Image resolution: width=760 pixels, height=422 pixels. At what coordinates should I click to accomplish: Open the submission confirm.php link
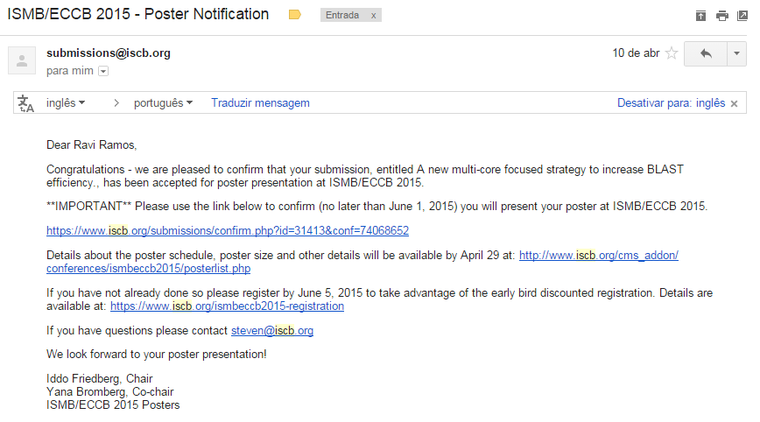(x=227, y=231)
